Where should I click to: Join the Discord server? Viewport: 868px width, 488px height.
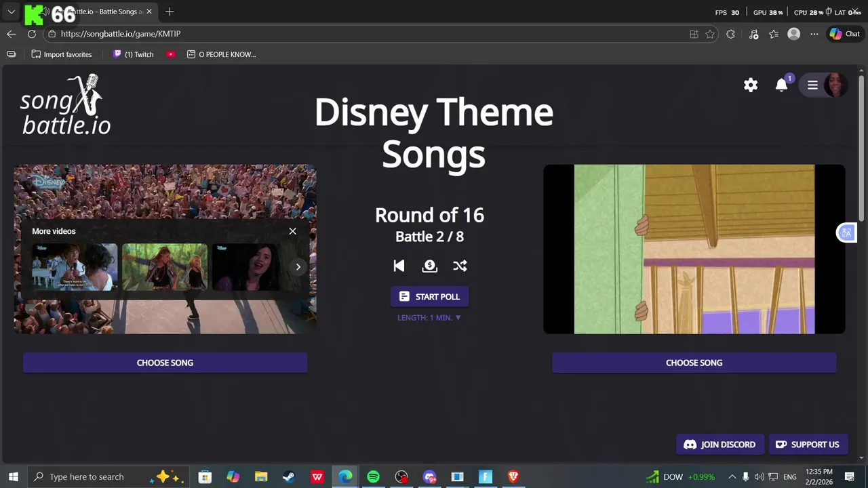click(720, 445)
